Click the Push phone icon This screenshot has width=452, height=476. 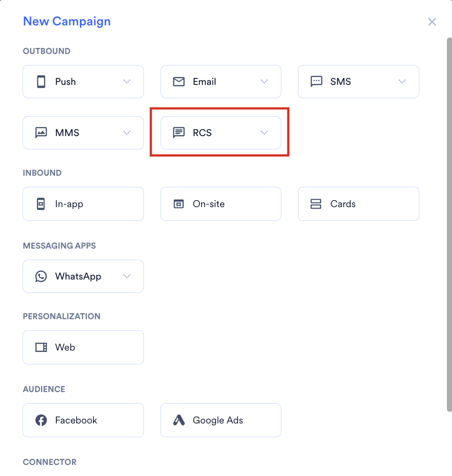tap(41, 82)
